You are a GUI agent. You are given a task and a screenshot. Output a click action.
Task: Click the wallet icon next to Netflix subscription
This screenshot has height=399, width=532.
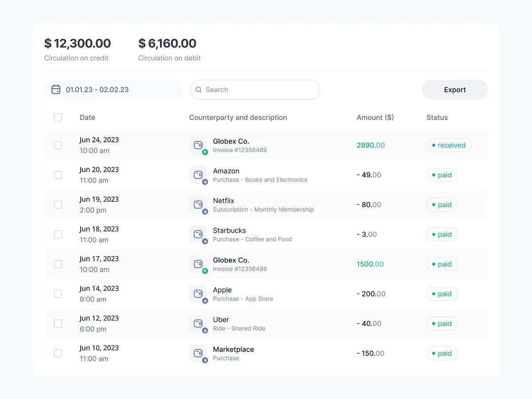click(198, 205)
